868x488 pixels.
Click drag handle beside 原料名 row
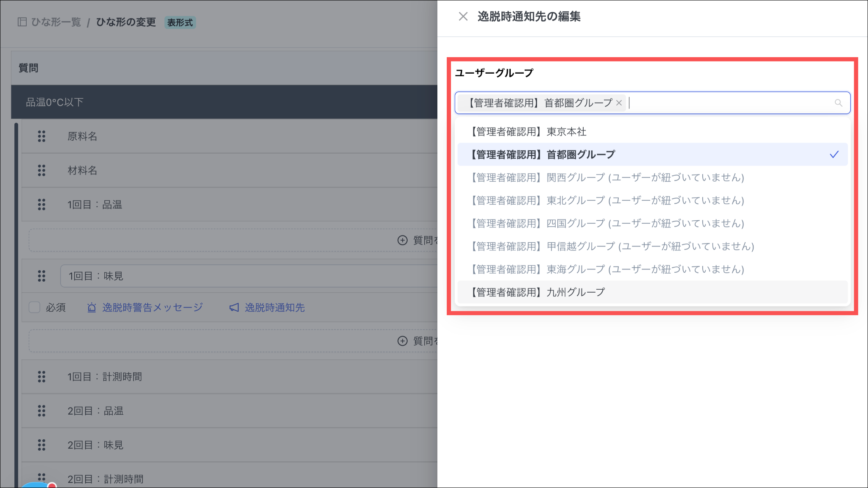click(x=42, y=136)
